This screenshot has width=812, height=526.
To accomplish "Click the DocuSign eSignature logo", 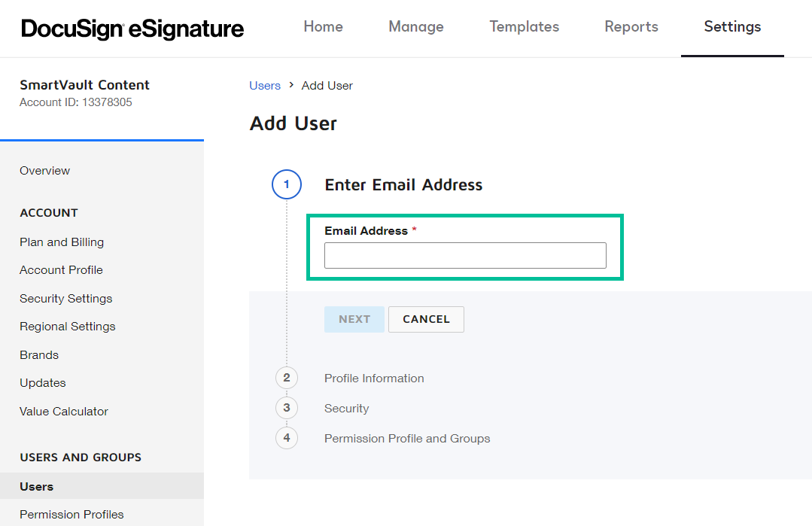I will click(x=132, y=29).
